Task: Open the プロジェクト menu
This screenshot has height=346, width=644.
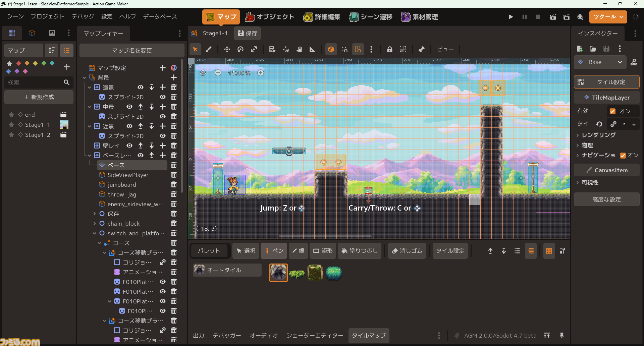Action: coord(48,16)
